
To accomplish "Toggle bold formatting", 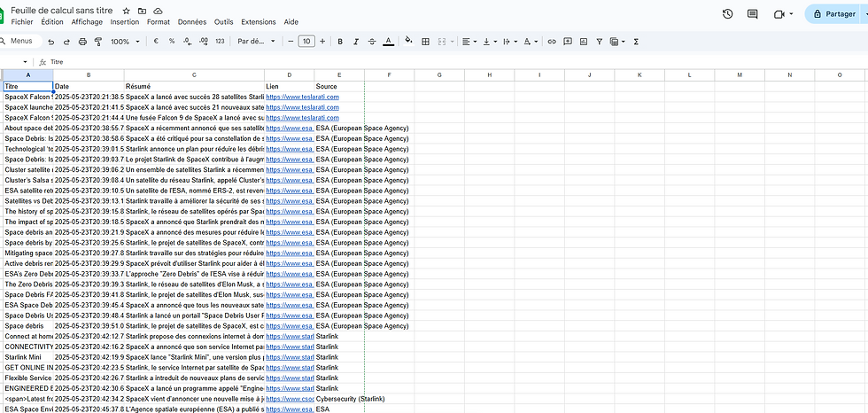I will 340,42.
